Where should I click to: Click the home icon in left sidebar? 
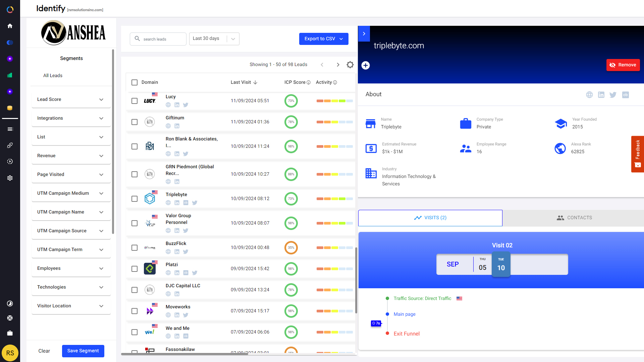pyautogui.click(x=10, y=26)
